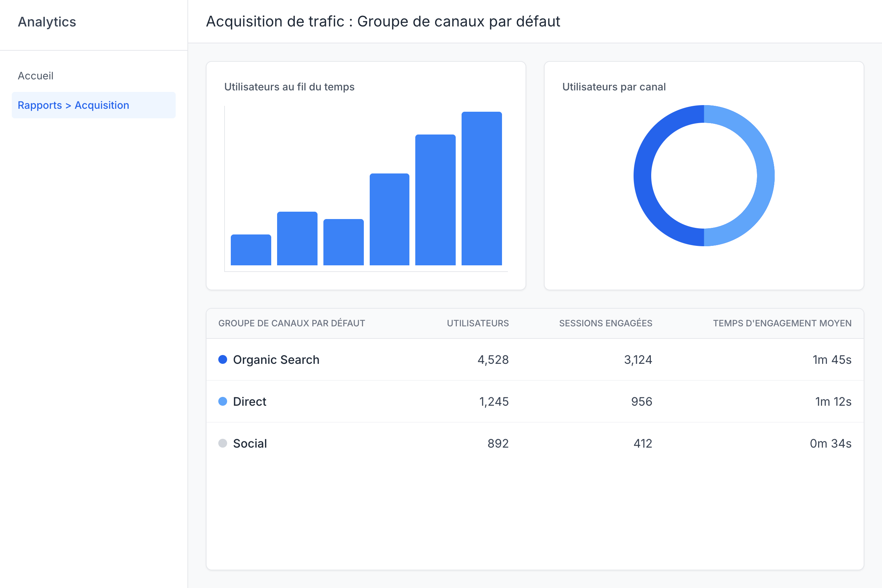Navigate to Rapports > Acquisition
Image resolution: width=882 pixels, height=588 pixels.
coord(73,105)
